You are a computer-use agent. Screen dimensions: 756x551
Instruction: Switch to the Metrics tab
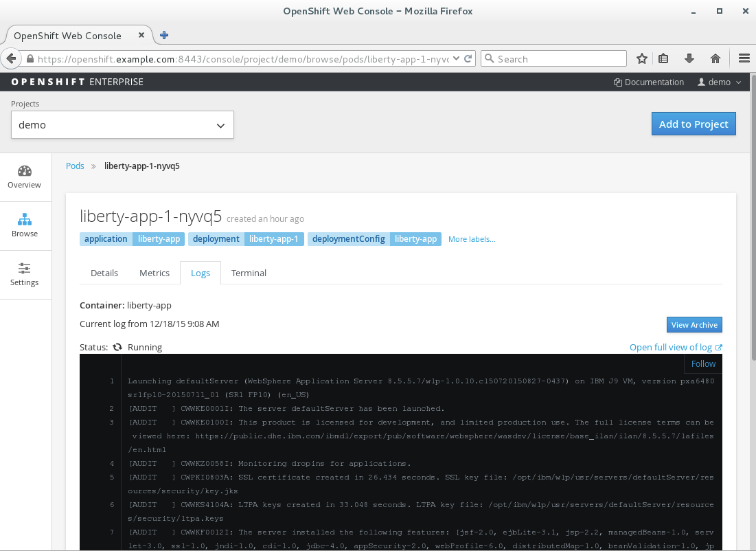click(x=154, y=273)
